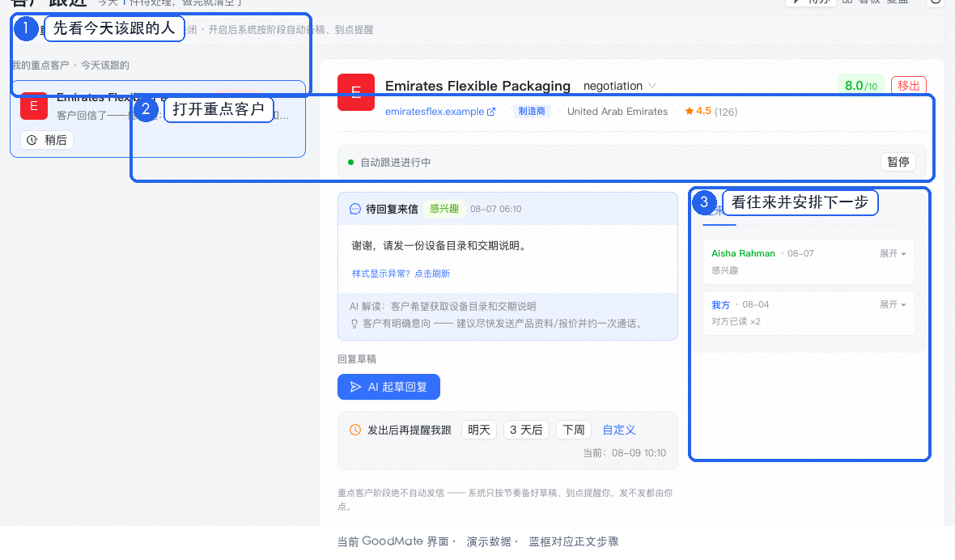Click the 回复草稿 section label
The image size is (955, 560).
tap(357, 359)
